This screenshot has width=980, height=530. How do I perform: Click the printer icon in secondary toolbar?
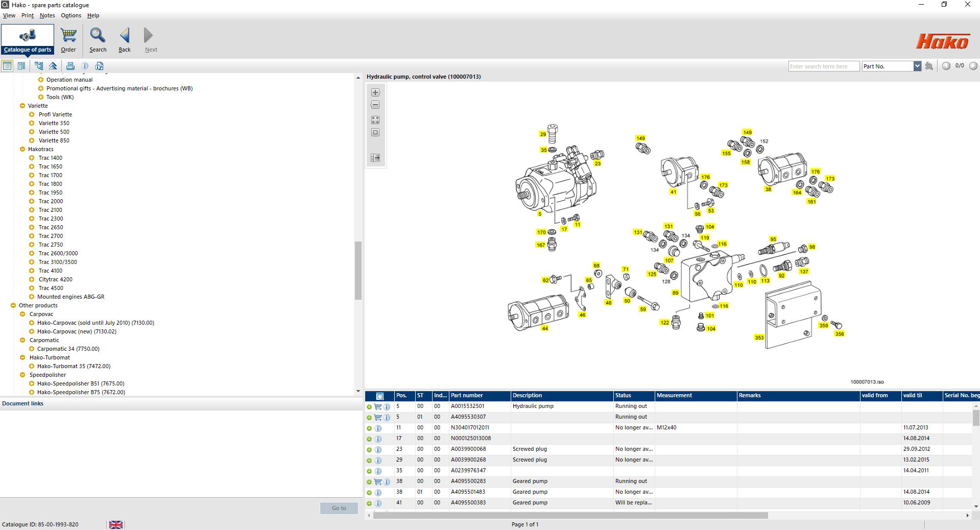coord(70,66)
